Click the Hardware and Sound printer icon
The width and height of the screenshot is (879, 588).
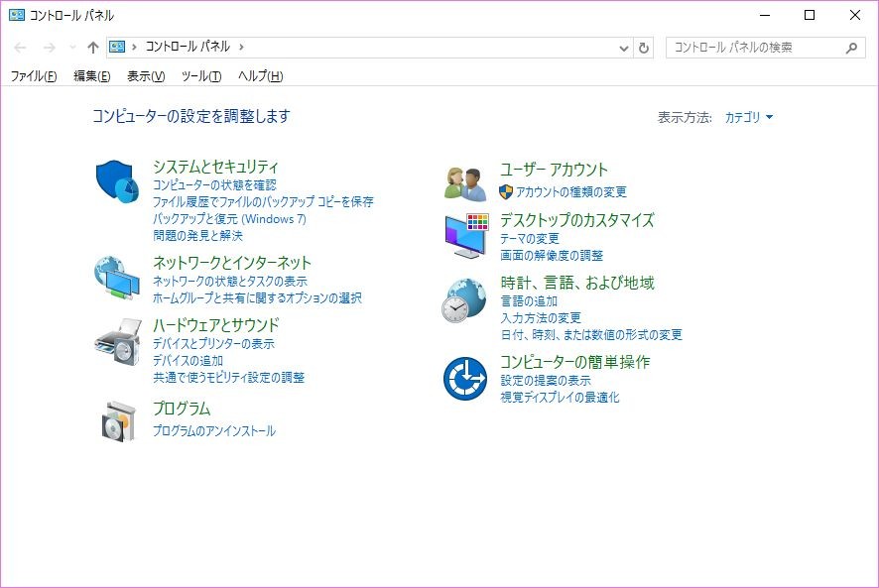(117, 341)
